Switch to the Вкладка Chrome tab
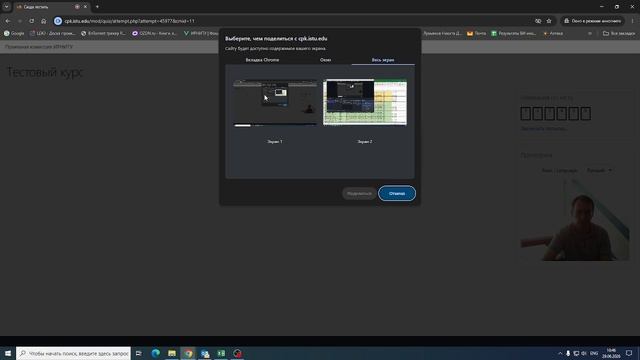The height and width of the screenshot is (360, 640). click(262, 60)
